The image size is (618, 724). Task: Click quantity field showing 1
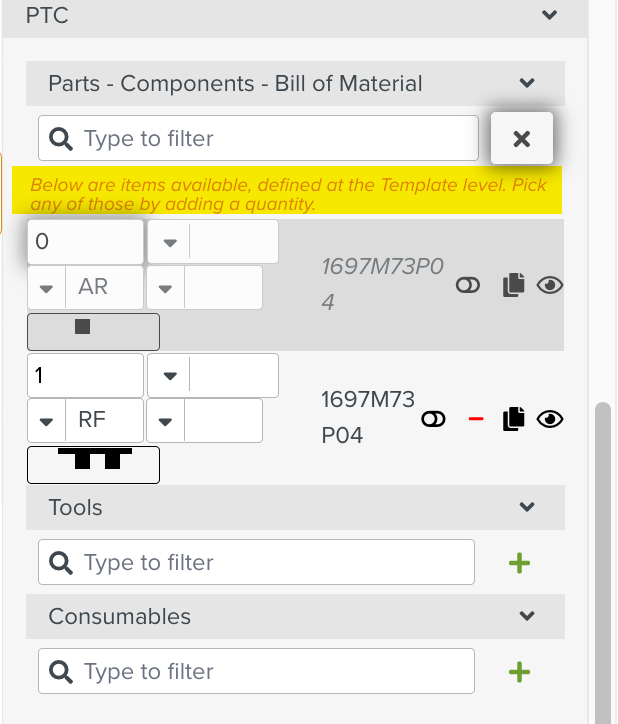pos(85,375)
